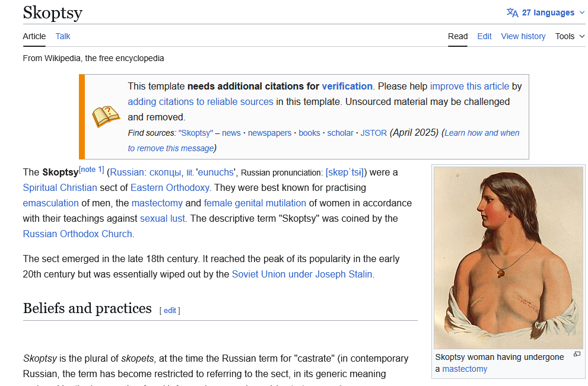Expand the 27 languages dropdown chevron
This screenshot has height=386, width=588.
coord(582,12)
